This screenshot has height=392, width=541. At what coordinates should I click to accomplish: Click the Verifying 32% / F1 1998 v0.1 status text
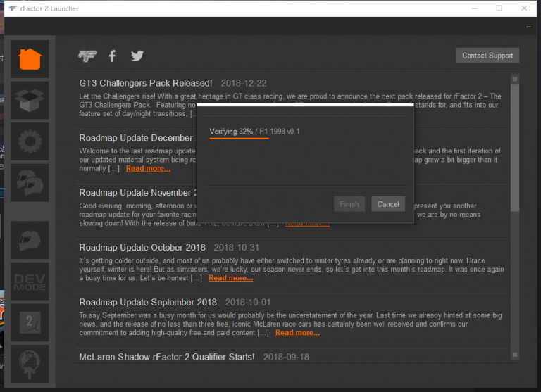pos(254,132)
